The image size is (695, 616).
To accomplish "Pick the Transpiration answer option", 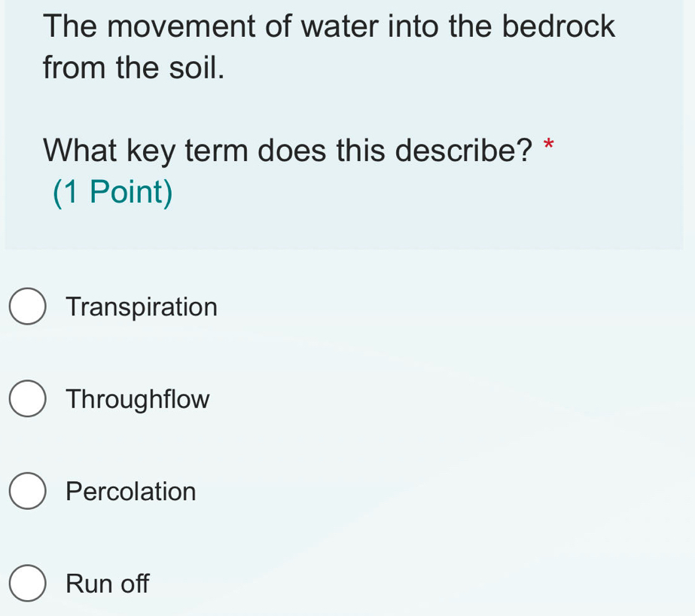I will pos(142,306).
